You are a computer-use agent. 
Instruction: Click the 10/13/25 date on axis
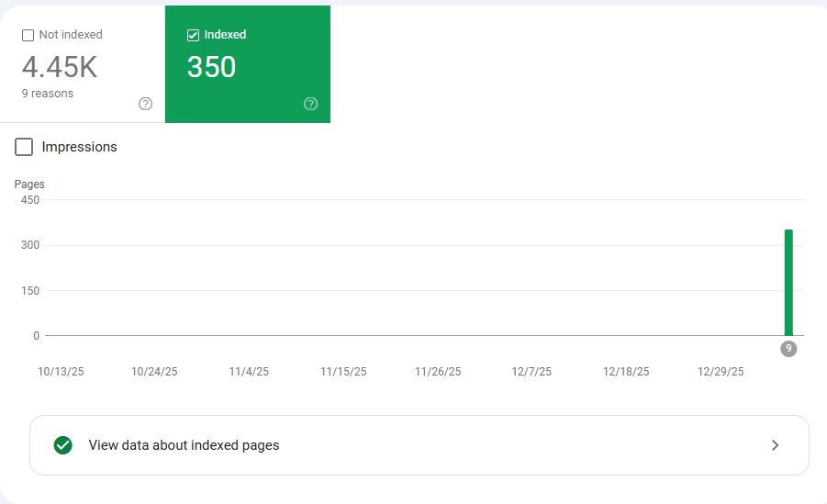click(61, 372)
